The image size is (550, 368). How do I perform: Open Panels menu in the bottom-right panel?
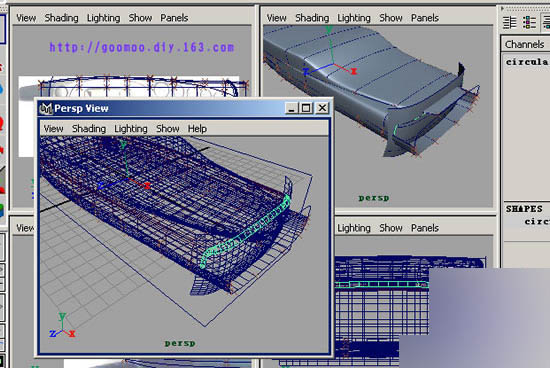[425, 228]
